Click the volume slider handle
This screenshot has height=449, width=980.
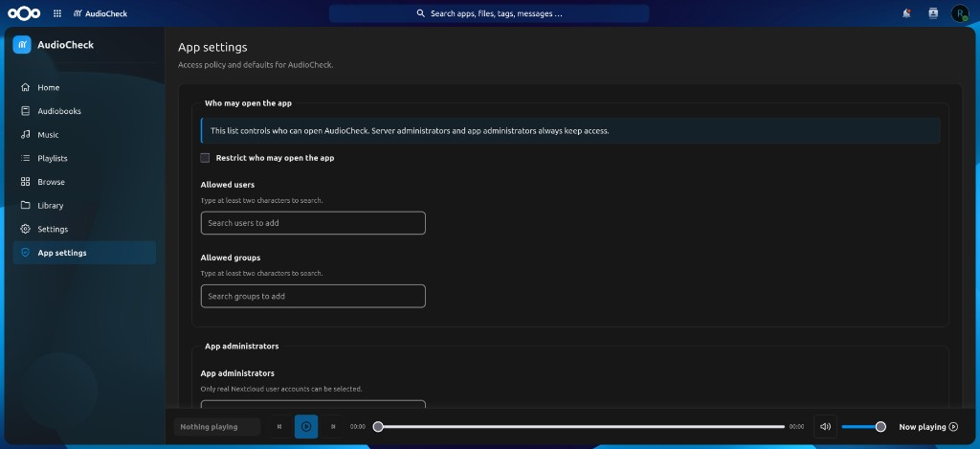(x=880, y=426)
